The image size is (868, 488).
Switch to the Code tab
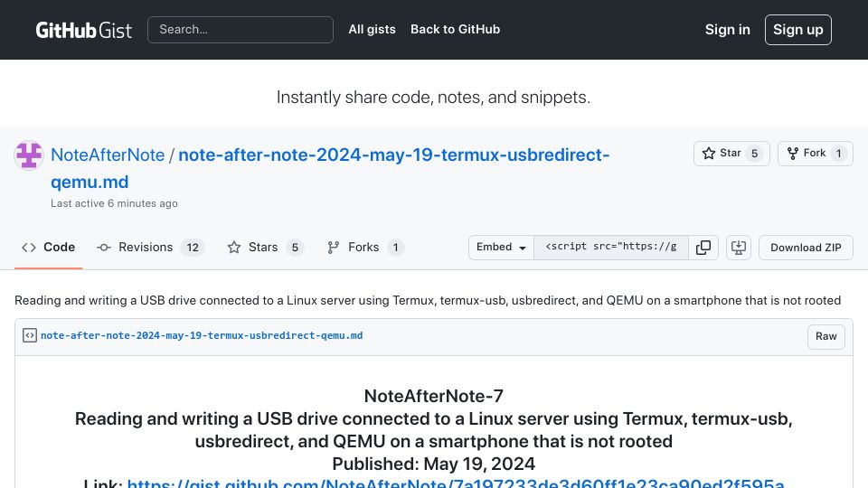pyautogui.click(x=48, y=248)
